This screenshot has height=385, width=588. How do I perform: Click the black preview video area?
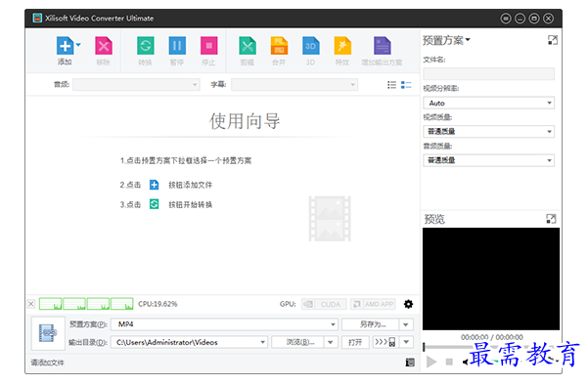click(491, 278)
